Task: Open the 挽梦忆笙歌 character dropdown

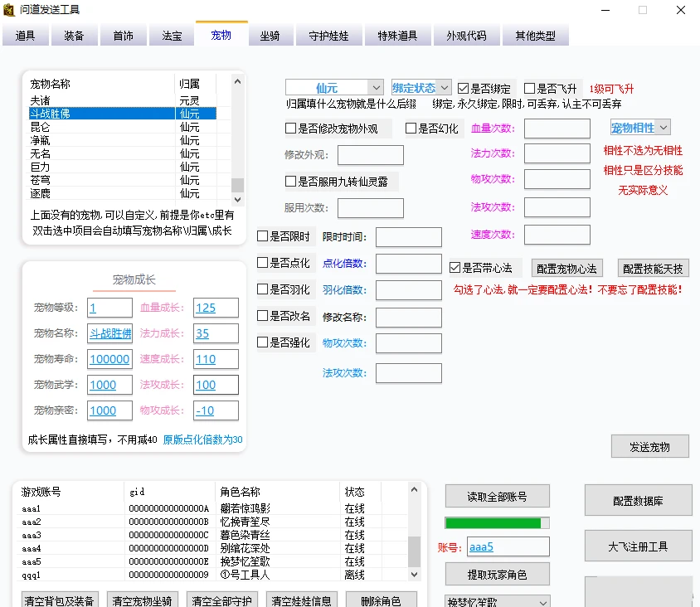Action: click(496, 600)
